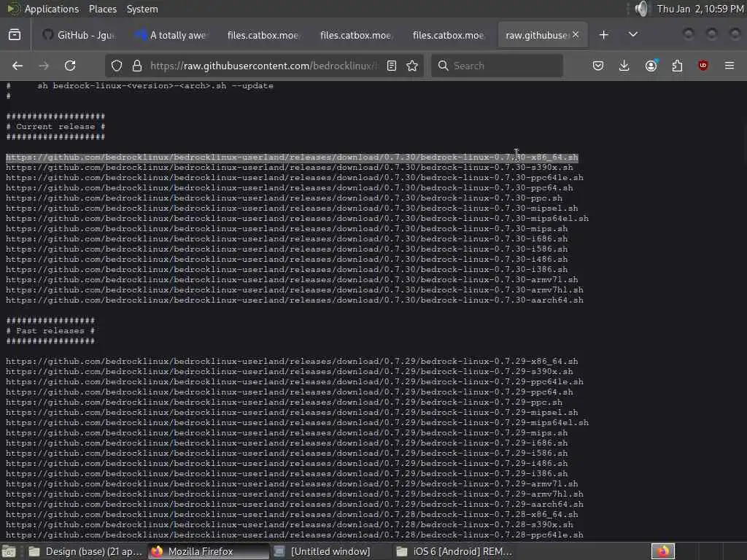Click the 0.7.29 mips64el.sh URL line
747x560 pixels.
coord(298,422)
